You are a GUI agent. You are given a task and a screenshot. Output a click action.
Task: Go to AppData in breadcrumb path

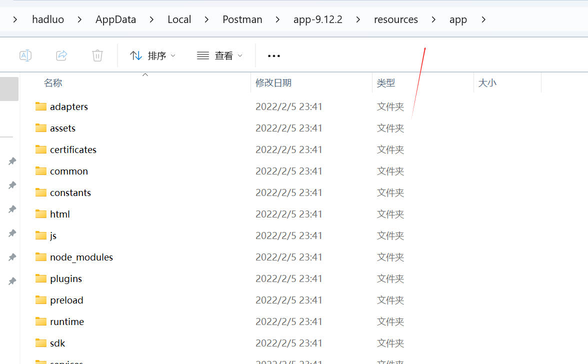(x=115, y=19)
